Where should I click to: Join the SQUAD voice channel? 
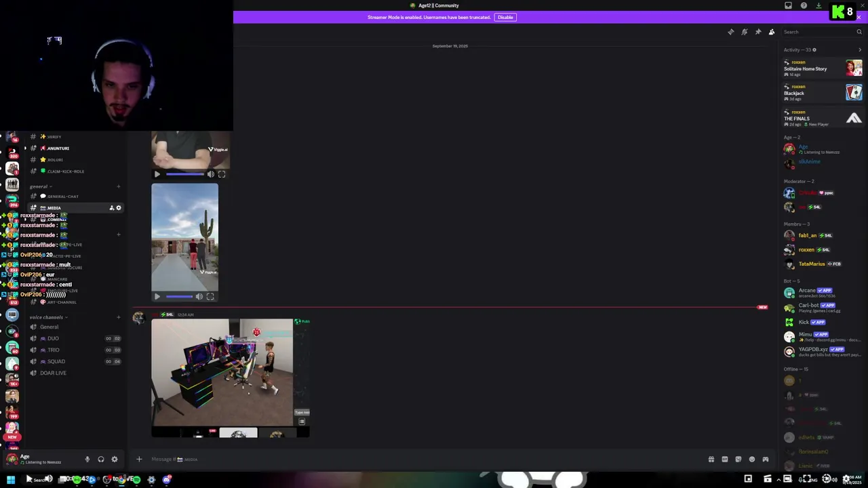tap(75, 361)
